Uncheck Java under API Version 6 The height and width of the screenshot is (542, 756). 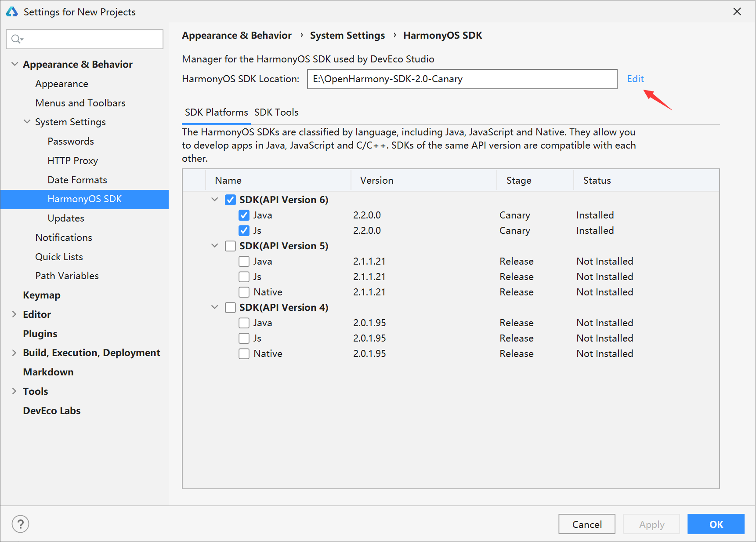click(x=244, y=215)
